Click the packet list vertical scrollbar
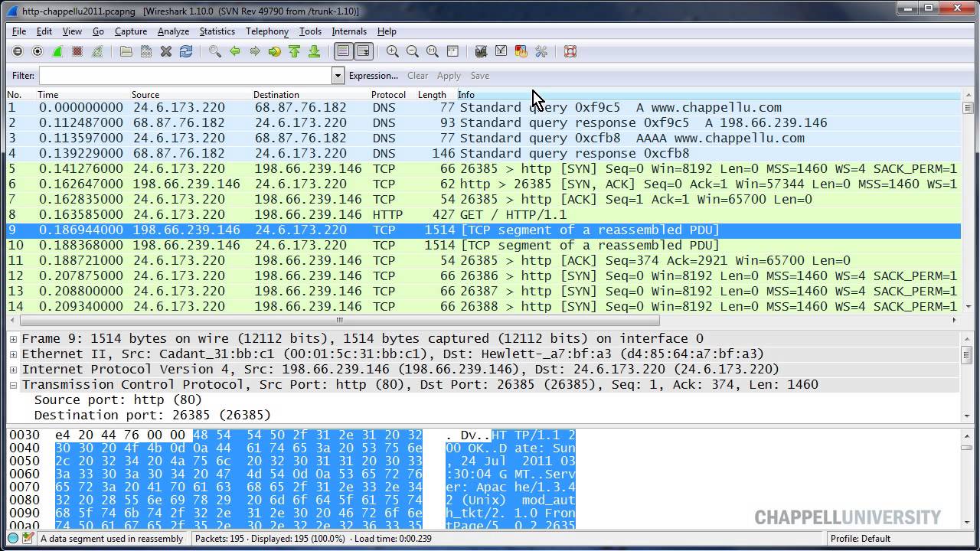The width and height of the screenshot is (980, 551). 968,108
